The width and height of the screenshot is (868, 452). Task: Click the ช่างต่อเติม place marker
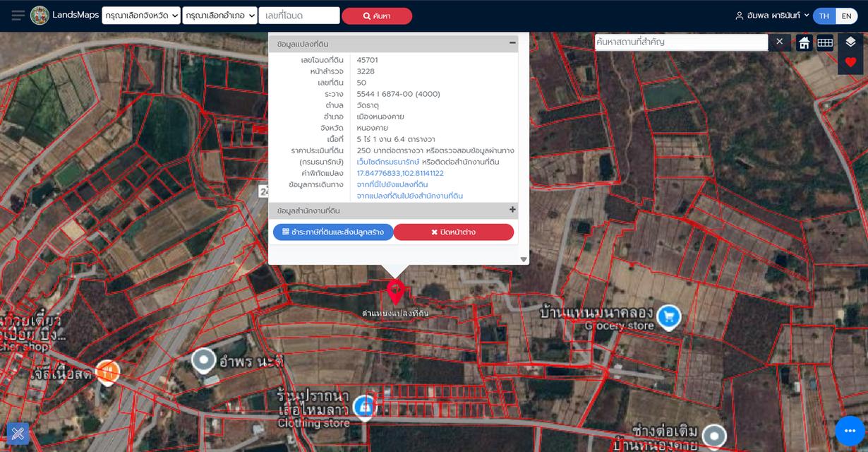pyautogui.click(x=714, y=436)
